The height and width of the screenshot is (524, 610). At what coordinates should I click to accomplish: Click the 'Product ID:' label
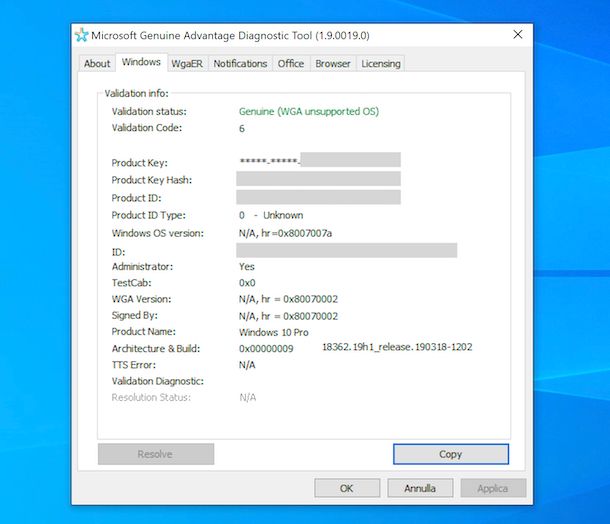click(x=136, y=198)
